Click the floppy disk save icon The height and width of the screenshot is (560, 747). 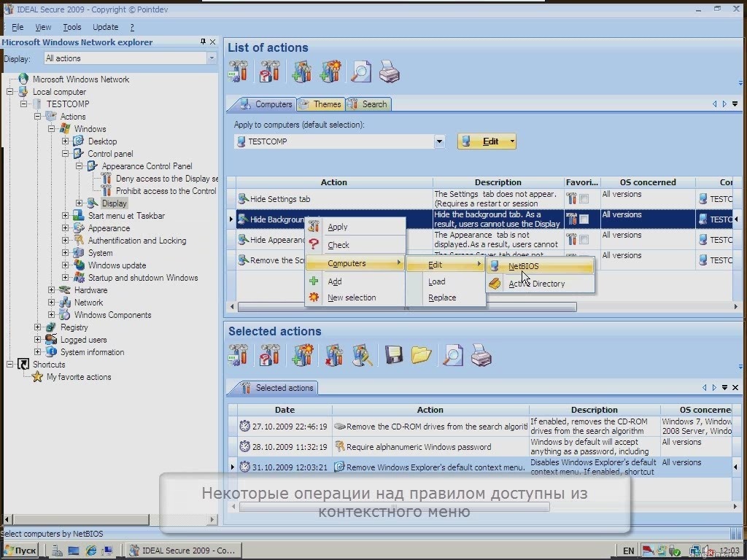(x=393, y=355)
